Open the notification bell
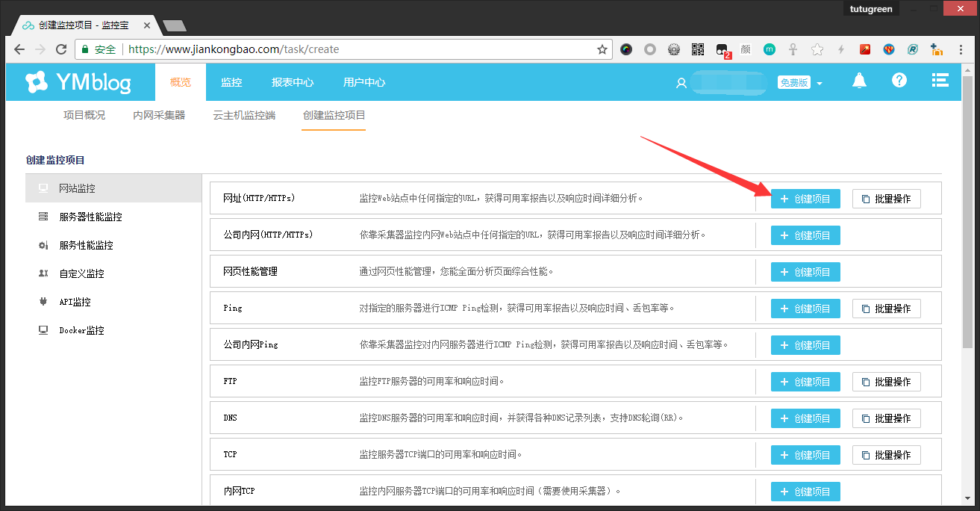This screenshot has width=980, height=511. 859,81
